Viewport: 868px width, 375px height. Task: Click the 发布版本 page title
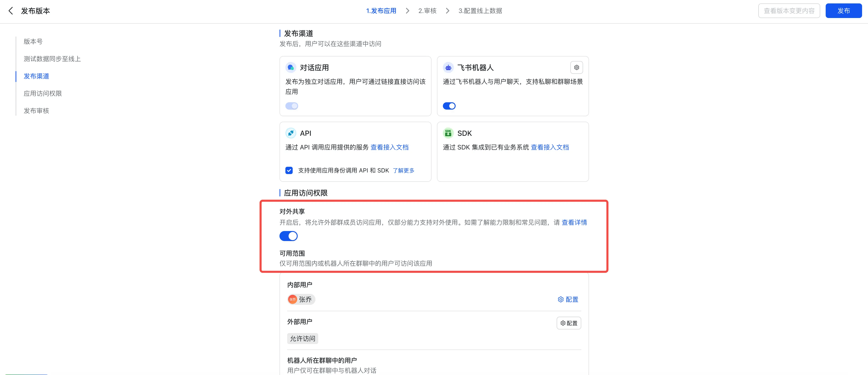(x=35, y=11)
